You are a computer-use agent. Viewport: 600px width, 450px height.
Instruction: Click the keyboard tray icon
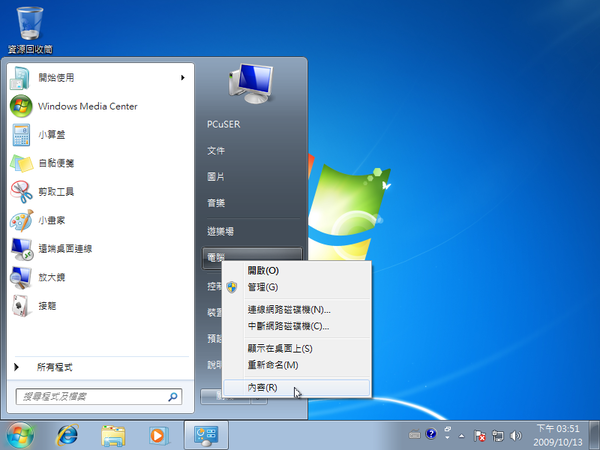coord(414,434)
